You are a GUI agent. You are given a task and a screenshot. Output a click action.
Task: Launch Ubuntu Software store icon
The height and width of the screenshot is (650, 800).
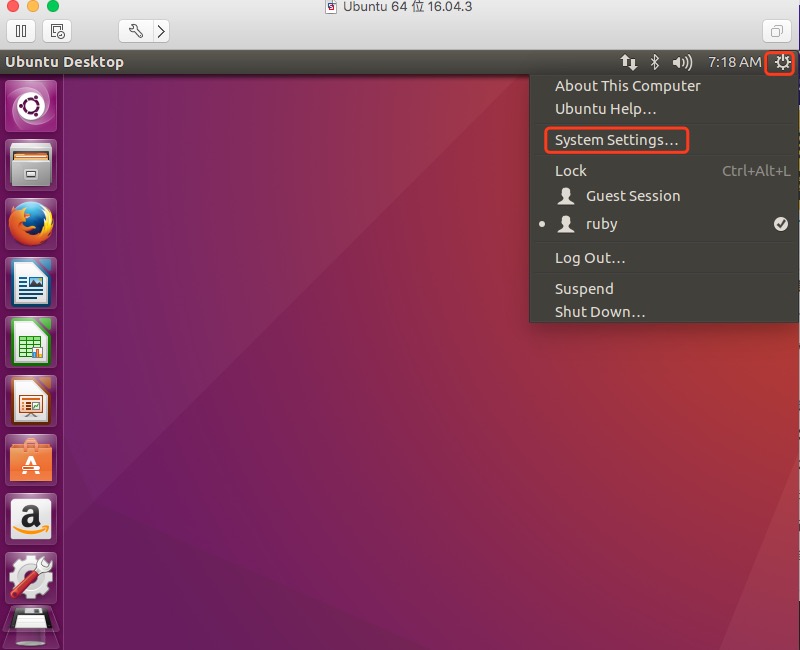pyautogui.click(x=31, y=460)
